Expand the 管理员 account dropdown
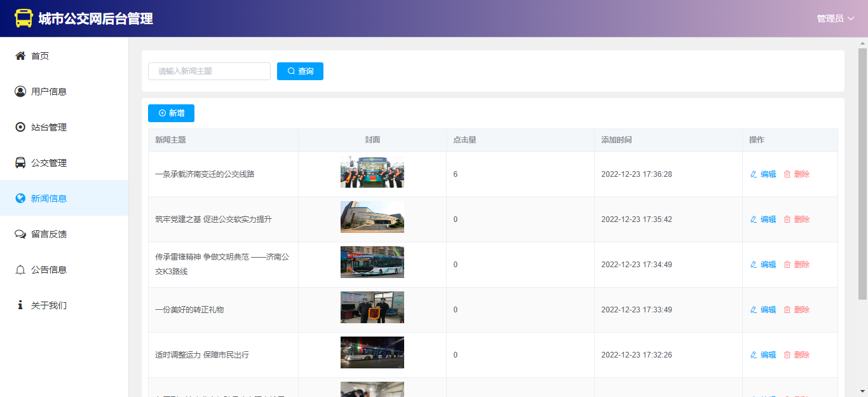Viewport: 868px width, 397px height. [x=835, y=19]
